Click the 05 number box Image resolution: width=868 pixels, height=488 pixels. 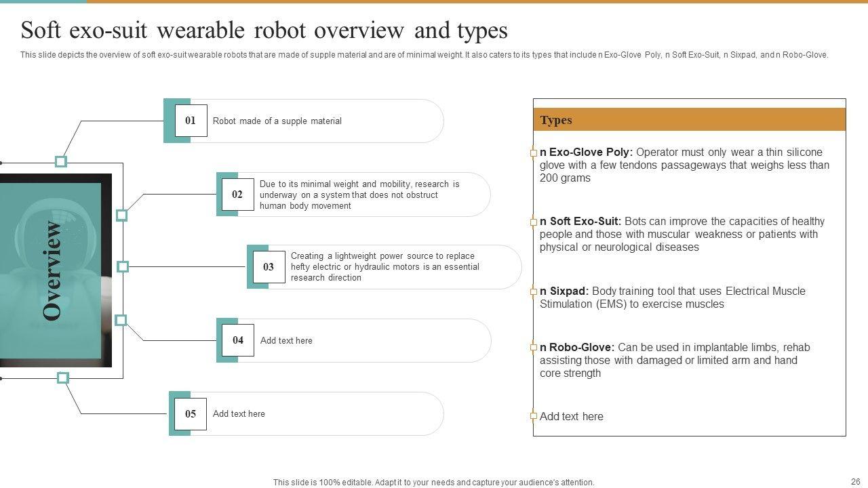tap(191, 413)
